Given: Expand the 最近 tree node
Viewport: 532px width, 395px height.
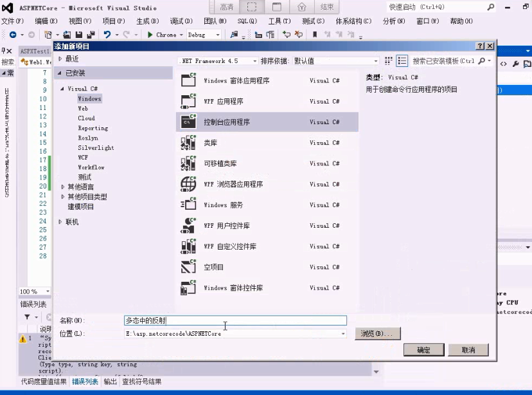Looking at the screenshot, I should pyautogui.click(x=60, y=59).
